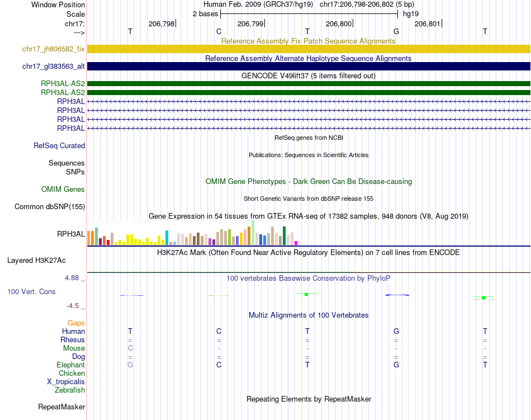Click the Scale label on the left
Screen dimensions: 531x420
76,14
